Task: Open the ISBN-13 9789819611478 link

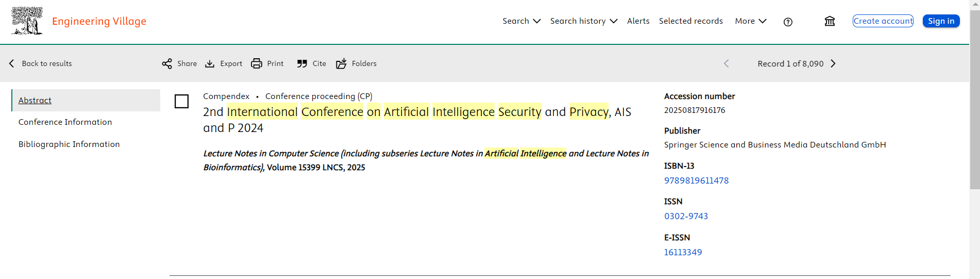Action: 696,180
